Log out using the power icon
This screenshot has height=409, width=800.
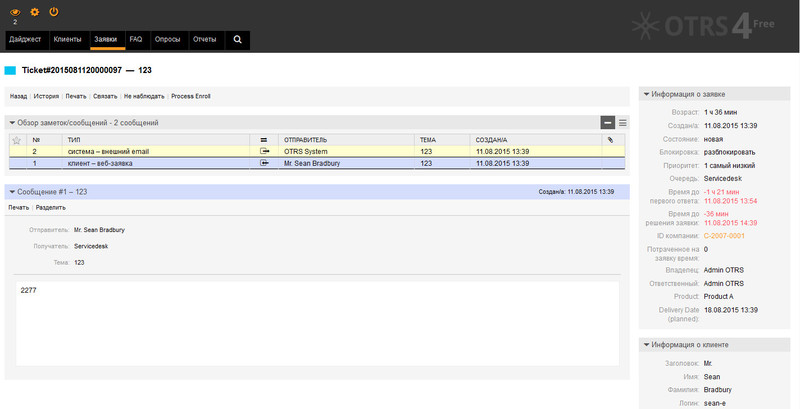[x=54, y=12]
